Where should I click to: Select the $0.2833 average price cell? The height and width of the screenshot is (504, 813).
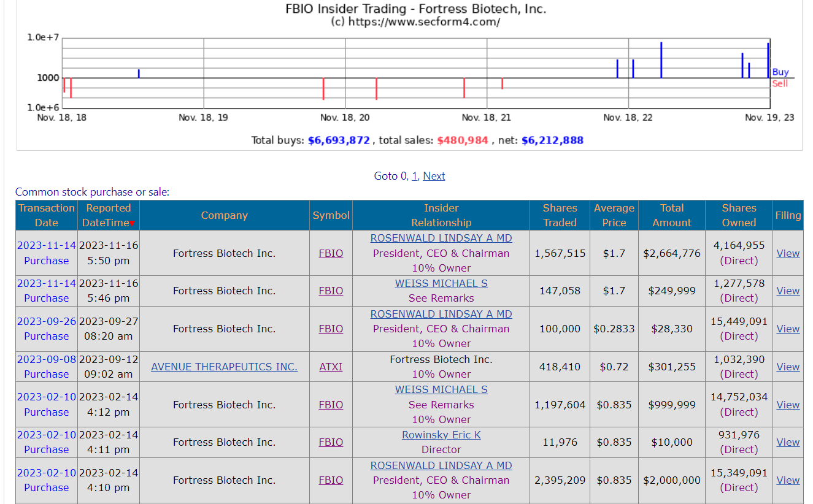point(614,329)
